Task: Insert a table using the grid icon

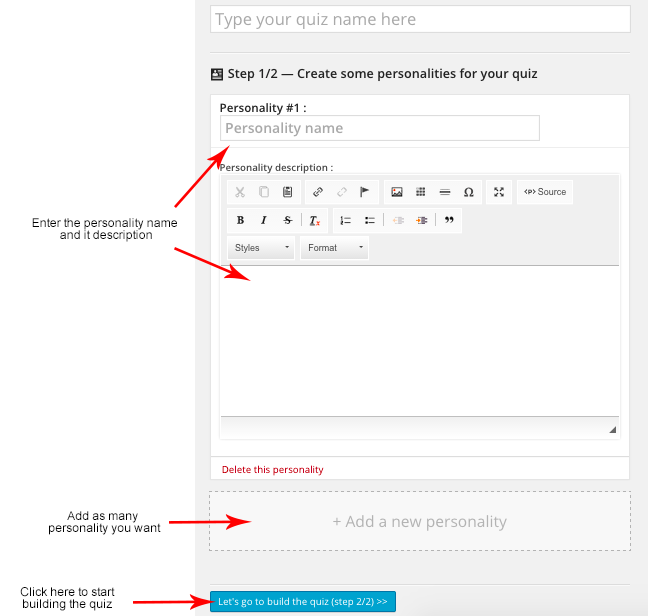Action: tap(421, 192)
